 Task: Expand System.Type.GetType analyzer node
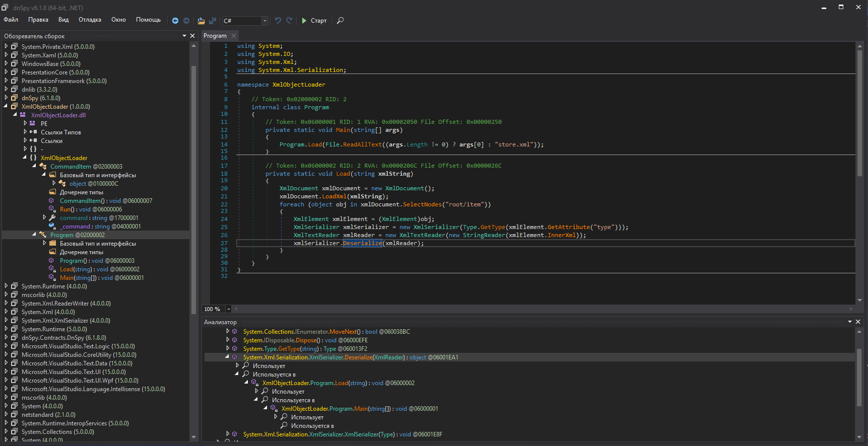tap(228, 348)
